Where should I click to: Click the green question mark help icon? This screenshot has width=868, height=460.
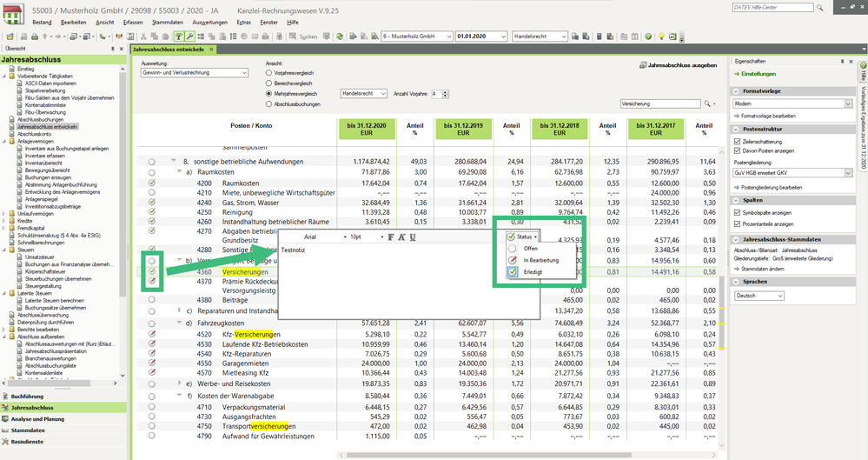[648, 37]
